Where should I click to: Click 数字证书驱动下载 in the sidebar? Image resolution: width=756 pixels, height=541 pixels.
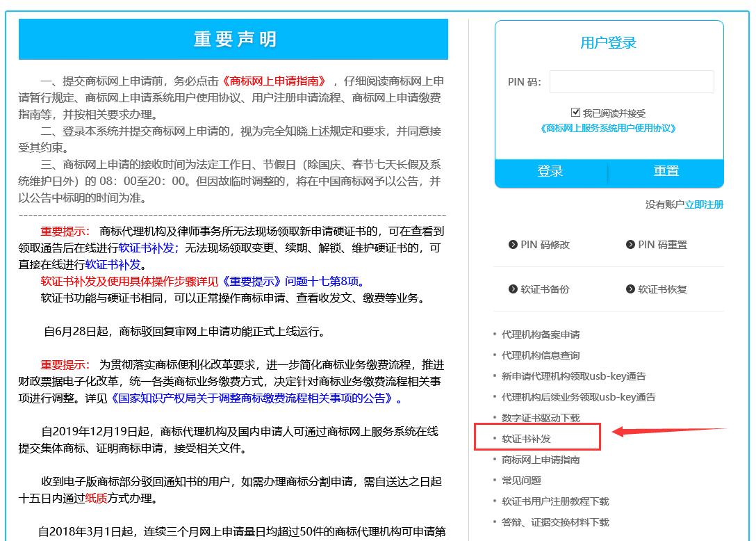[x=542, y=417]
